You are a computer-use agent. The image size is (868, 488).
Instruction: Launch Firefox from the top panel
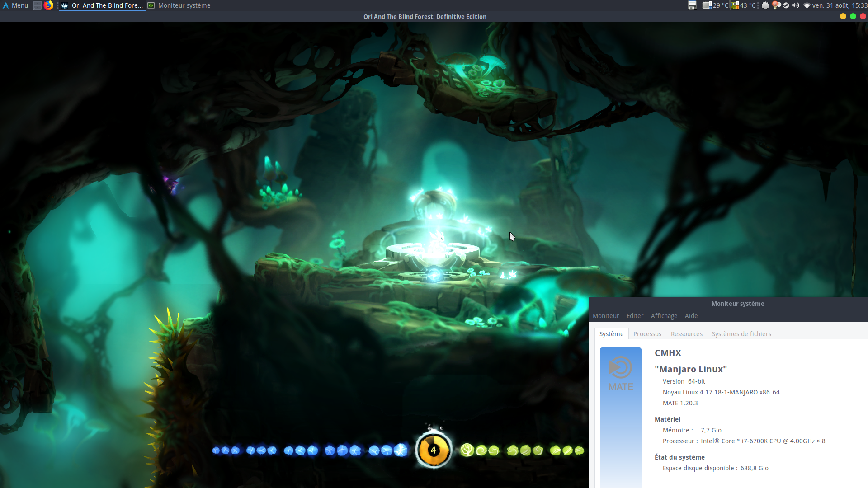[x=48, y=5]
